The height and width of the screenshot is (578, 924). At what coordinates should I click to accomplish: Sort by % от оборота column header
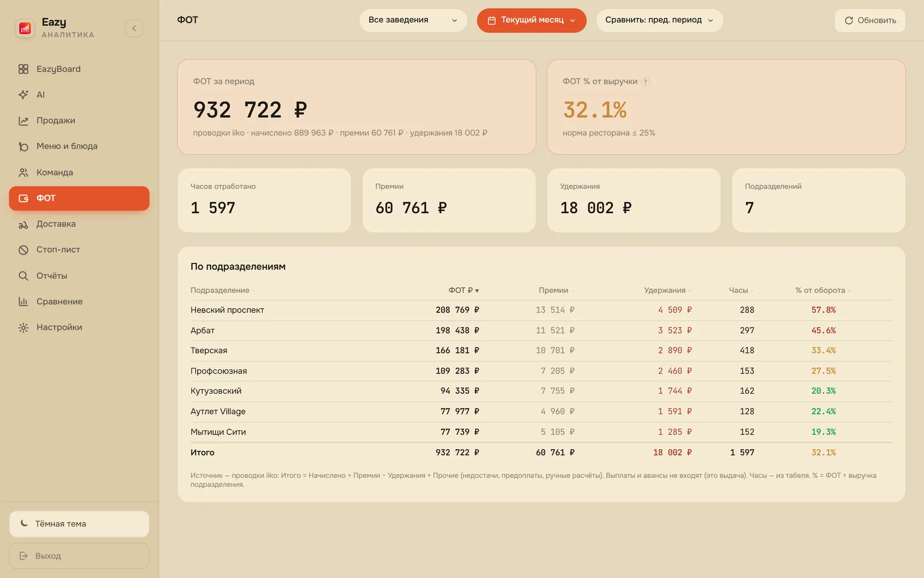(x=822, y=290)
